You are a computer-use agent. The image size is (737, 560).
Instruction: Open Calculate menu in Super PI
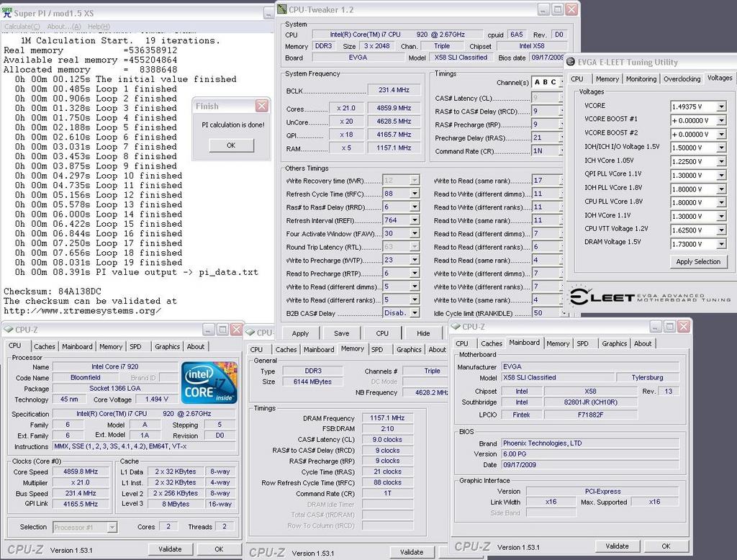(22, 27)
